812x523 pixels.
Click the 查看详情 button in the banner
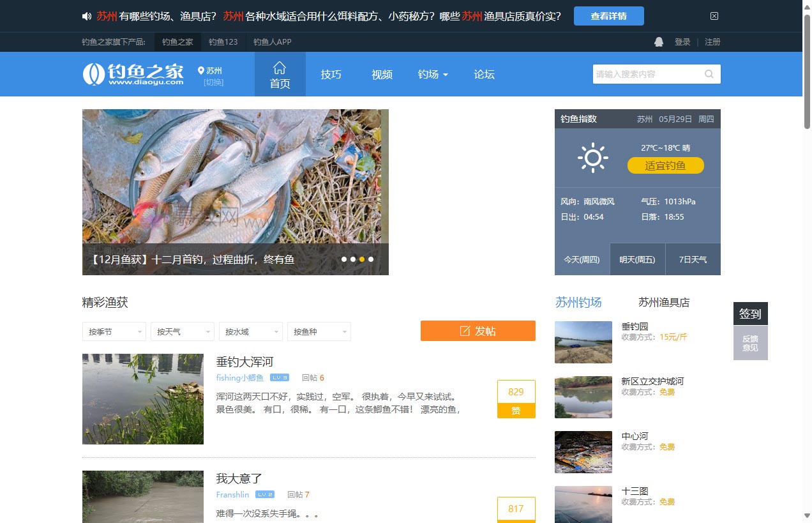(608, 16)
